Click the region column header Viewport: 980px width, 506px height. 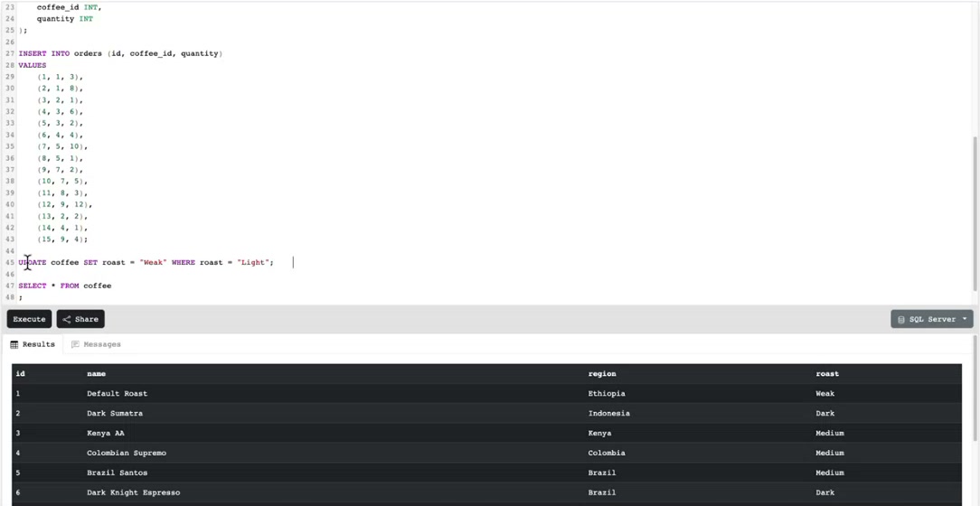click(x=602, y=373)
